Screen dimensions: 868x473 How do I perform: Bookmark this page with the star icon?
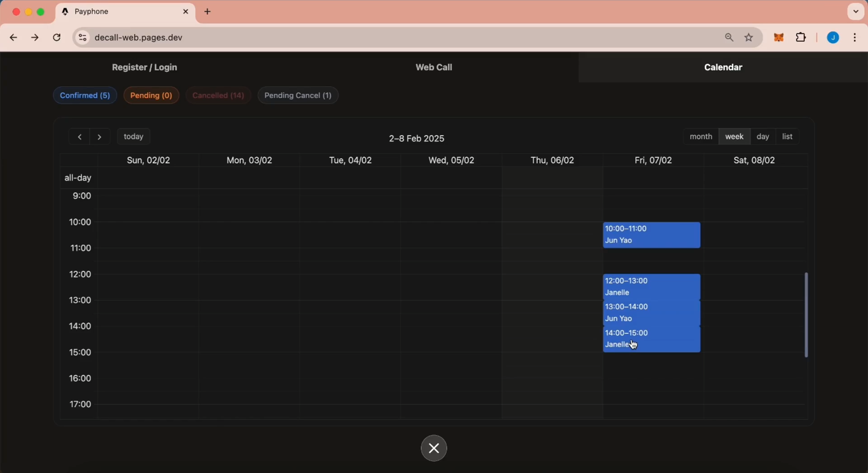[x=749, y=38]
